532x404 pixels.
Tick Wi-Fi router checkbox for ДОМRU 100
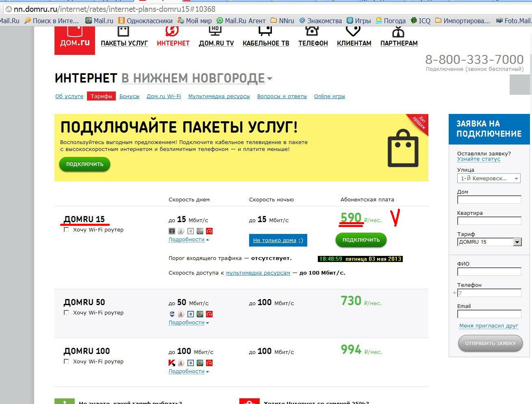point(66,362)
